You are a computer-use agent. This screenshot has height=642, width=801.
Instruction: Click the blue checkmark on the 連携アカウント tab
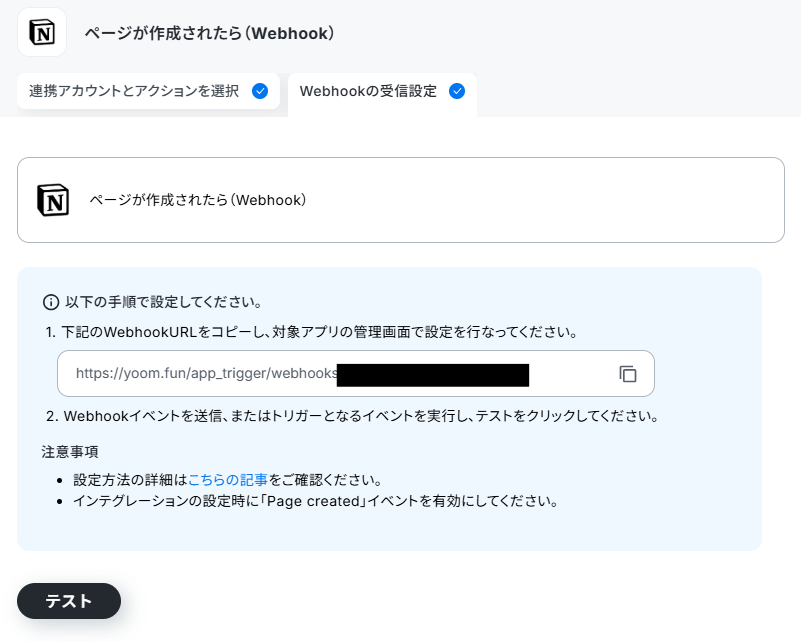260,91
